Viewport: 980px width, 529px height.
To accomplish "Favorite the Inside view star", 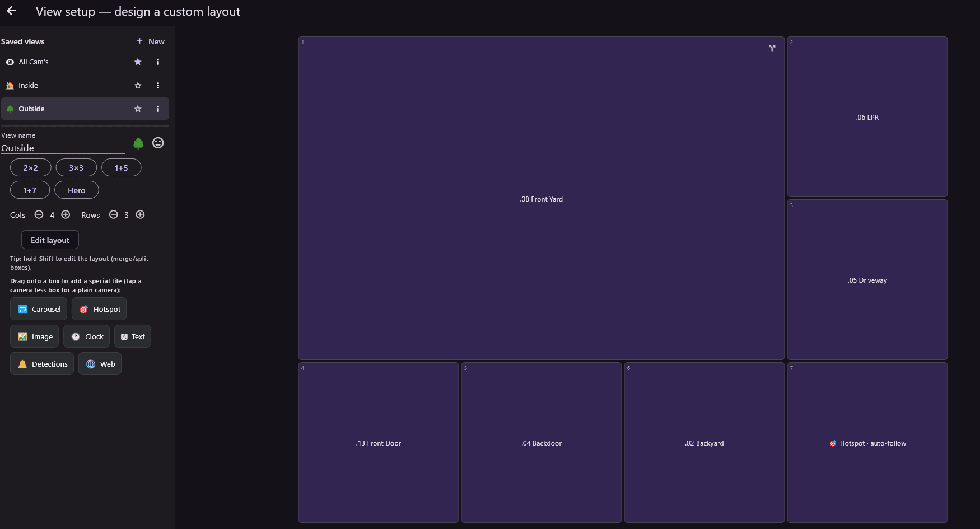I will (138, 86).
